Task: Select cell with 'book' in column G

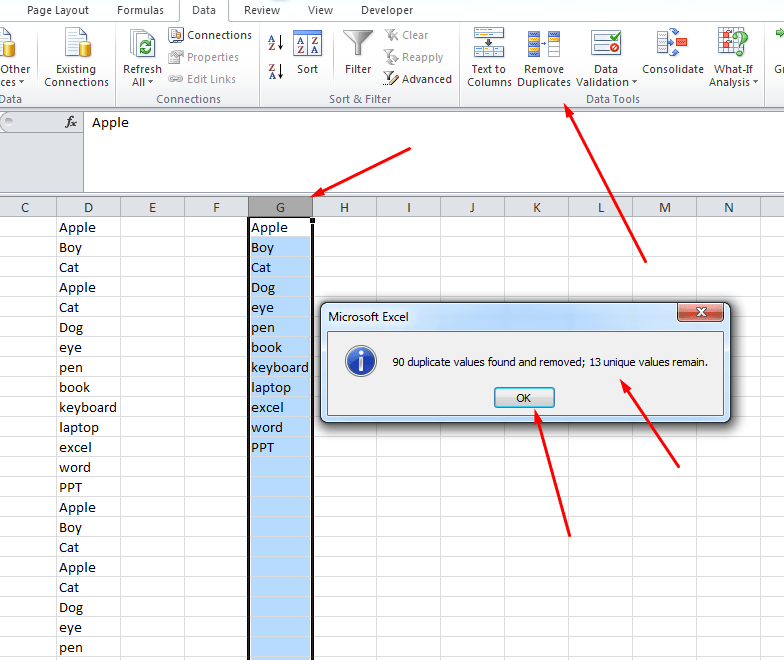Action: click(280, 347)
